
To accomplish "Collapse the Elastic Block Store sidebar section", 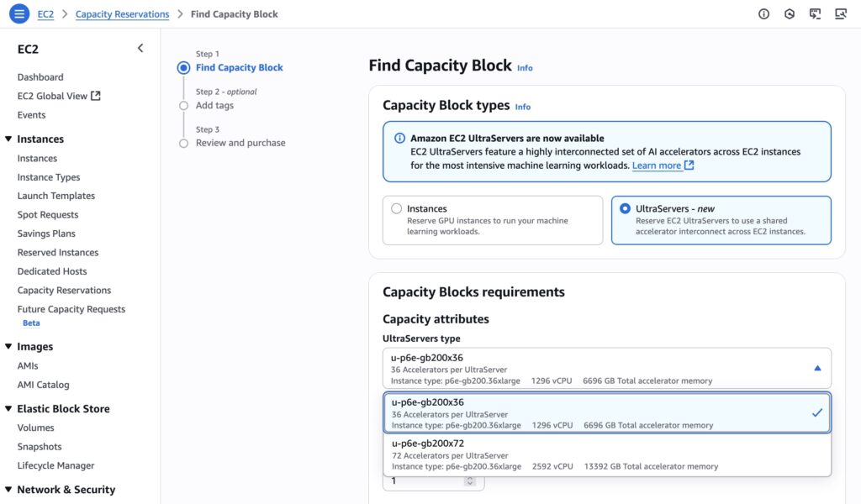I will tap(8, 409).
